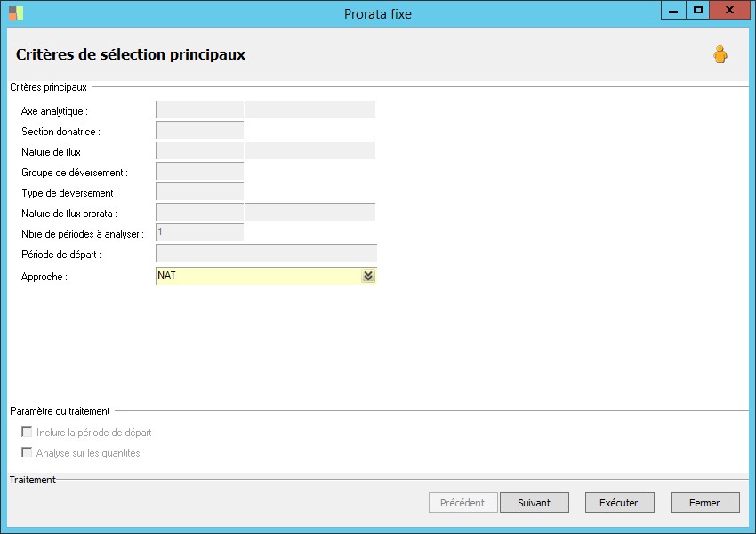Focus the Section donatrice field
This screenshot has height=534, width=756.
pyautogui.click(x=200, y=131)
